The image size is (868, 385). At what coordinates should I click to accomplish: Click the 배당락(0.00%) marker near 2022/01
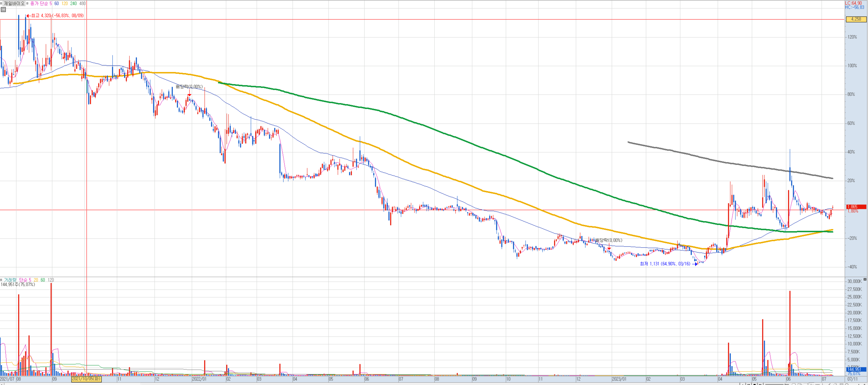coord(189,87)
